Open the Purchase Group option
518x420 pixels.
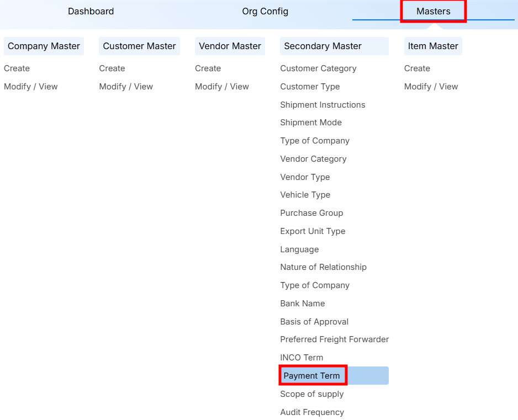tap(311, 213)
